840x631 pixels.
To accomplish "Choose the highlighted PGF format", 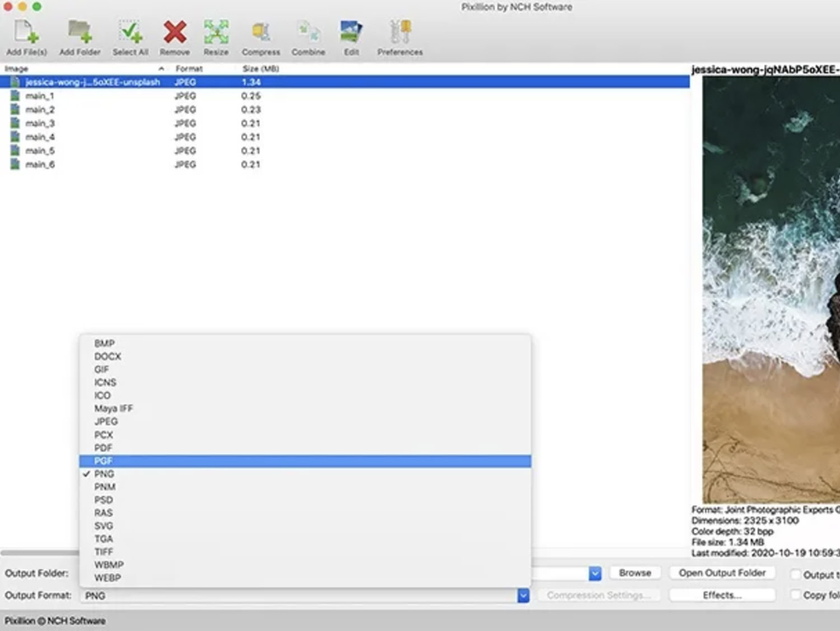I will (x=305, y=461).
